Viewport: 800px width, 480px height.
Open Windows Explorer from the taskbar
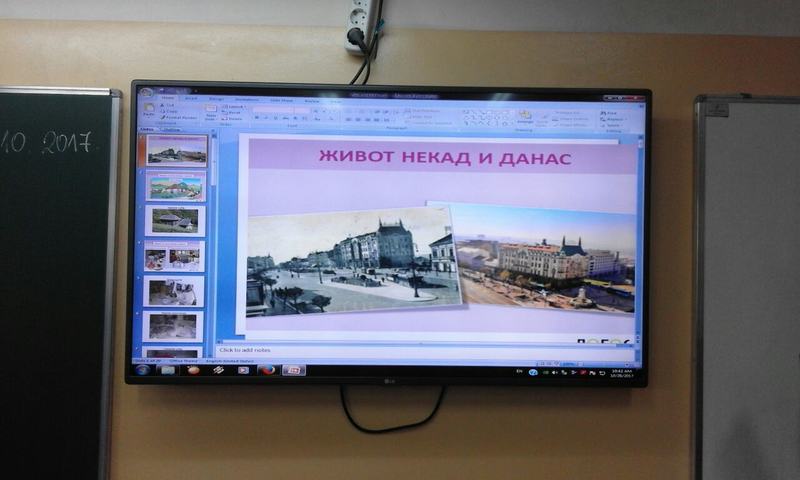168,370
